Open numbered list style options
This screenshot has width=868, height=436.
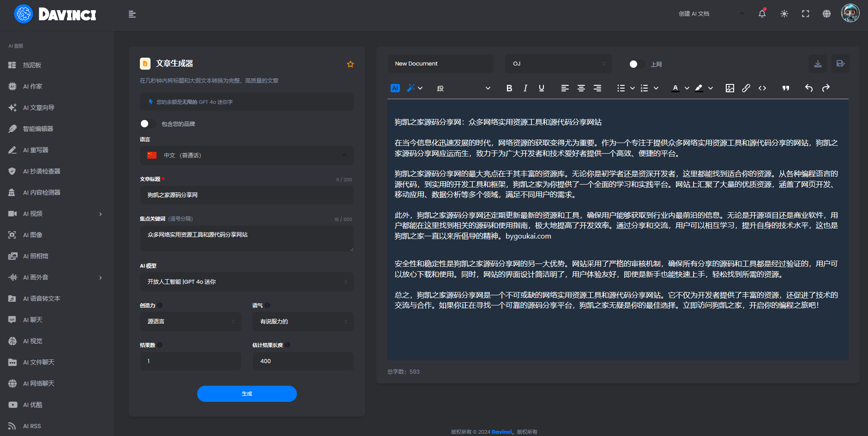coord(656,88)
